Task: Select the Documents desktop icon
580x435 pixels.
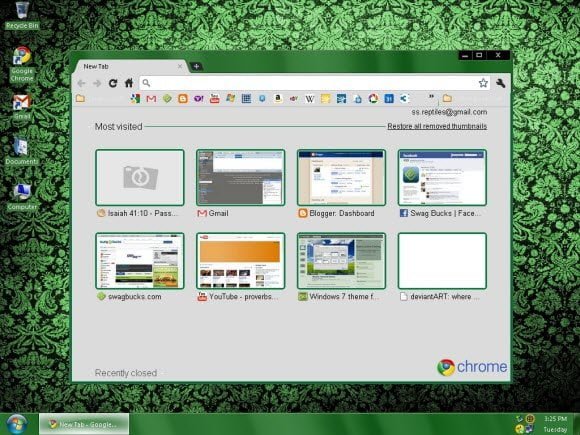Action: (x=21, y=152)
